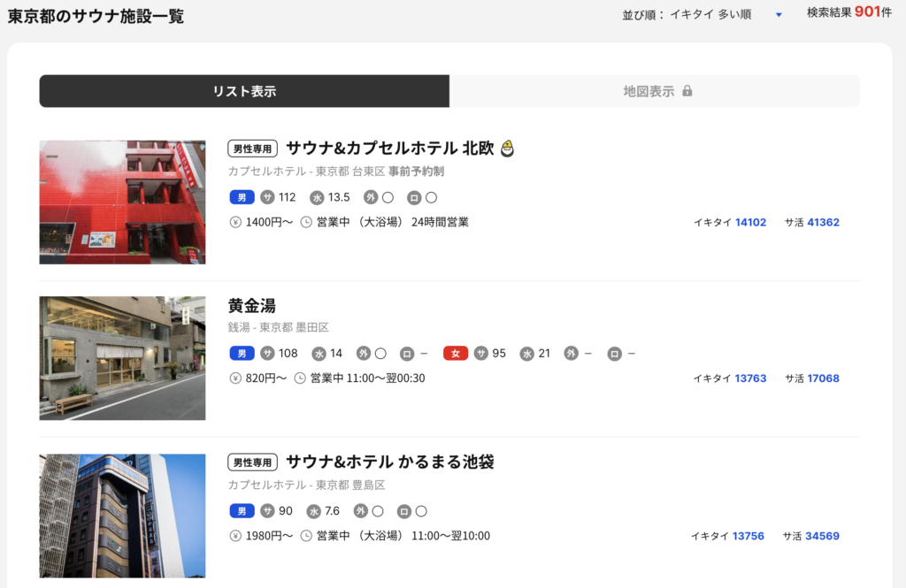Screen dimensions: 906x588
Task: Click 11:00〜翌10:00 hours text
Action: pos(450,536)
